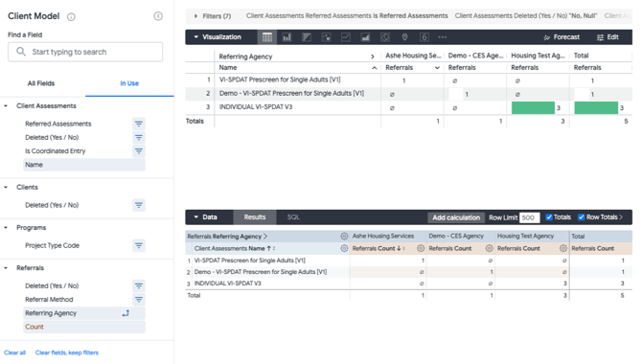642x364 pixels.
Task: Click the search magnifier icon
Action: pos(21,52)
